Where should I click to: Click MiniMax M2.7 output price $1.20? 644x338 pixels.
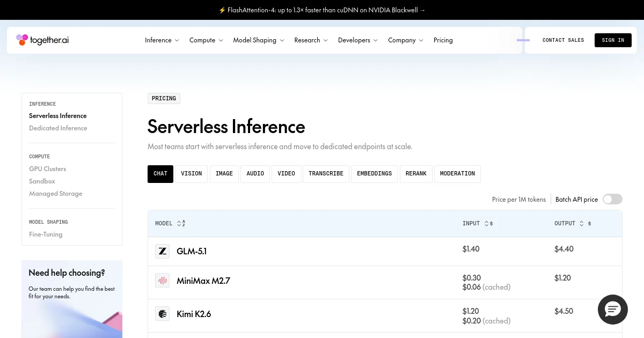click(x=562, y=278)
